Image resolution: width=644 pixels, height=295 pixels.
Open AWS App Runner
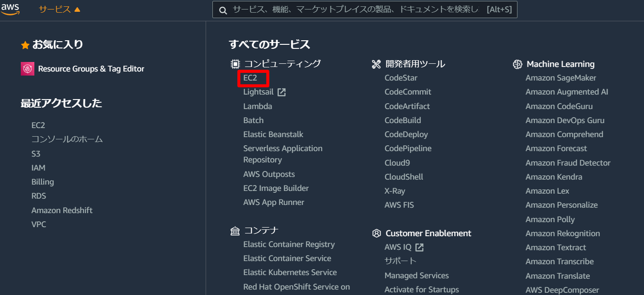coord(274,202)
